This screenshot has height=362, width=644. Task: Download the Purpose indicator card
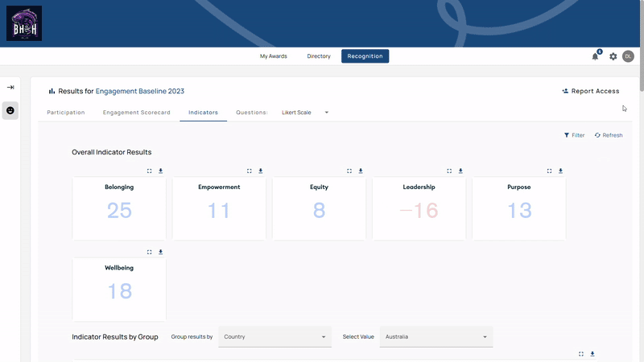tap(560, 171)
